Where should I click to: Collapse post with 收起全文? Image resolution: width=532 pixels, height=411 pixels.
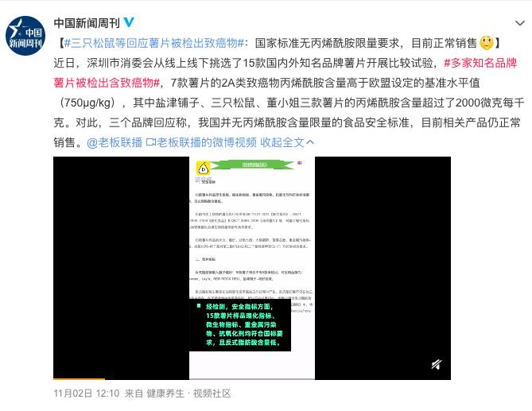[x=287, y=142]
